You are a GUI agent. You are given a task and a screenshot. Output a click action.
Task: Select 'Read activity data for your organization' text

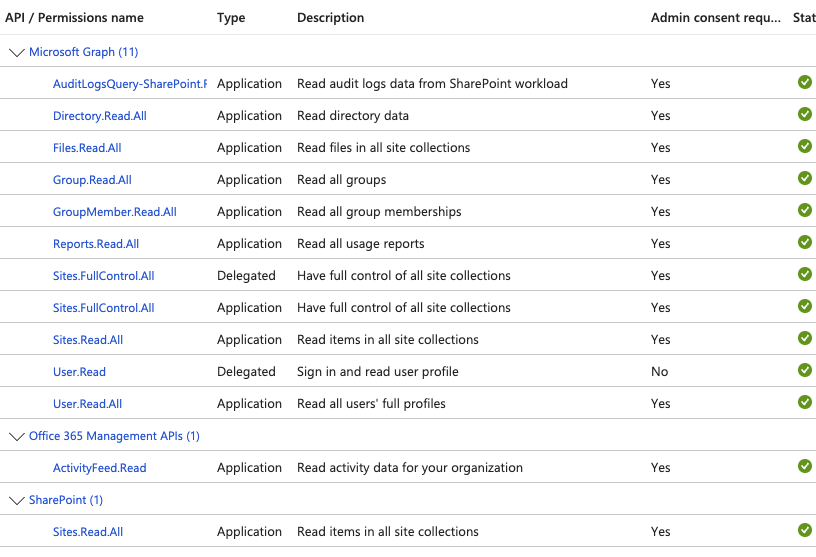pyautogui.click(x=410, y=468)
